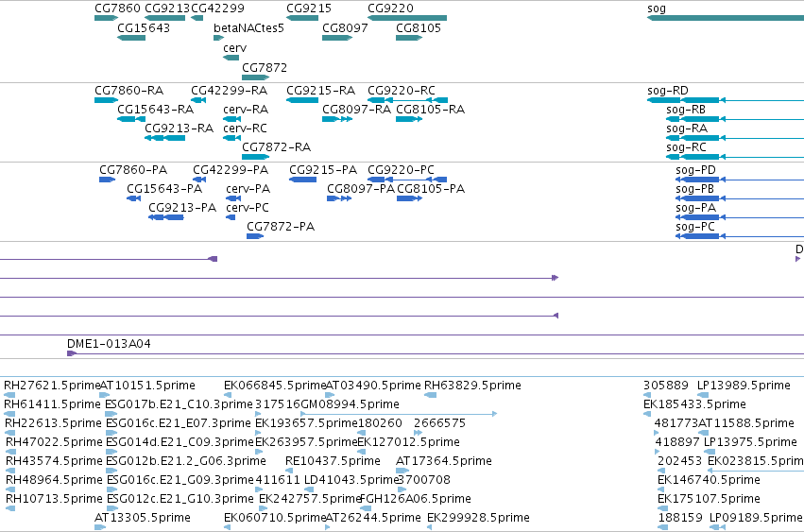Click the CG9215 gene label

pos(309,9)
